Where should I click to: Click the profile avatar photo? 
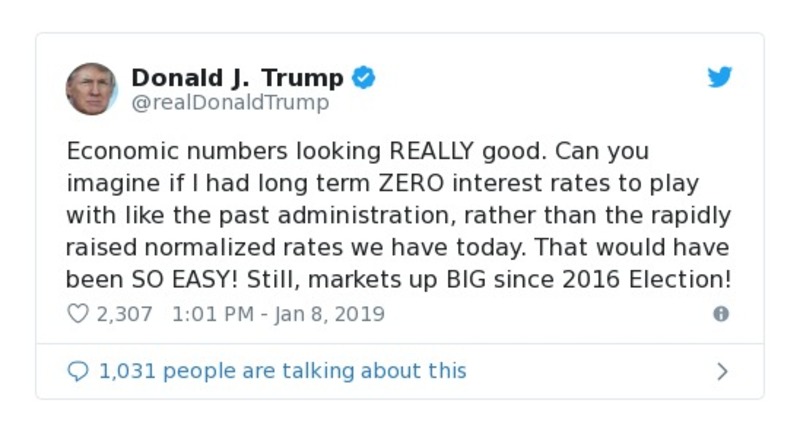pyautogui.click(x=91, y=89)
